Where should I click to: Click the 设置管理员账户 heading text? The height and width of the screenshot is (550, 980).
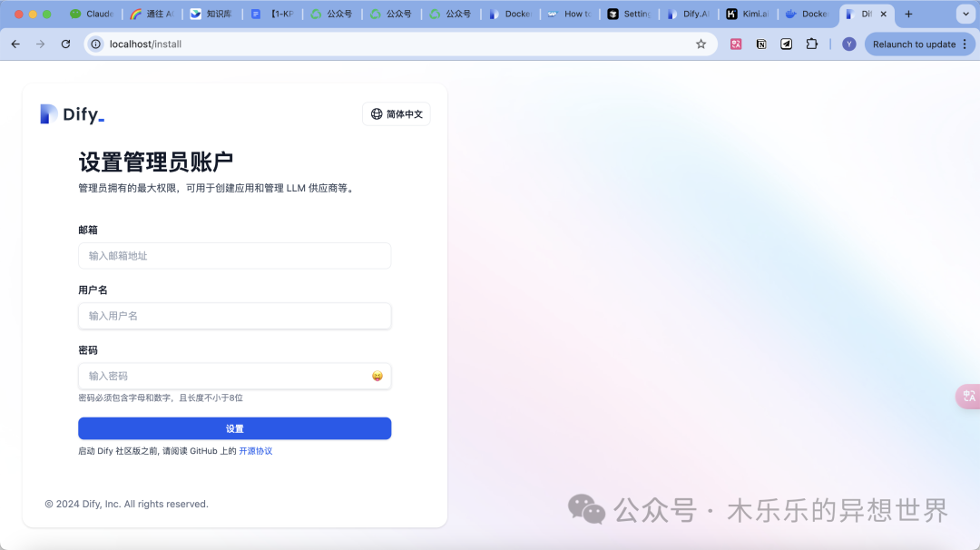coord(156,162)
